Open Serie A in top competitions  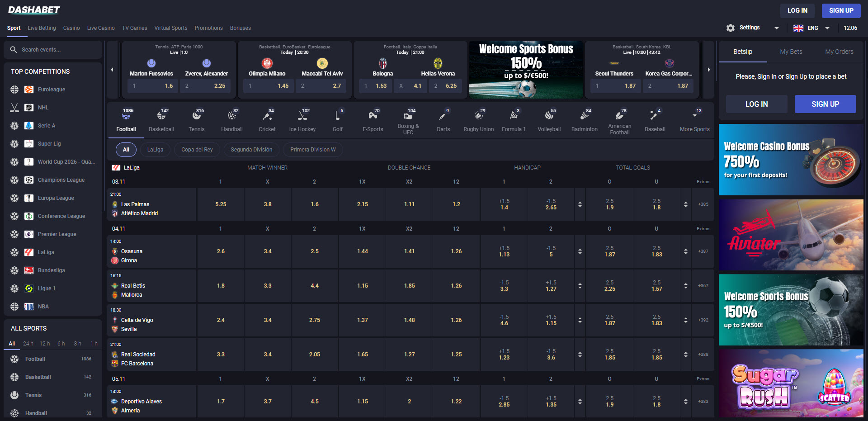click(52, 126)
